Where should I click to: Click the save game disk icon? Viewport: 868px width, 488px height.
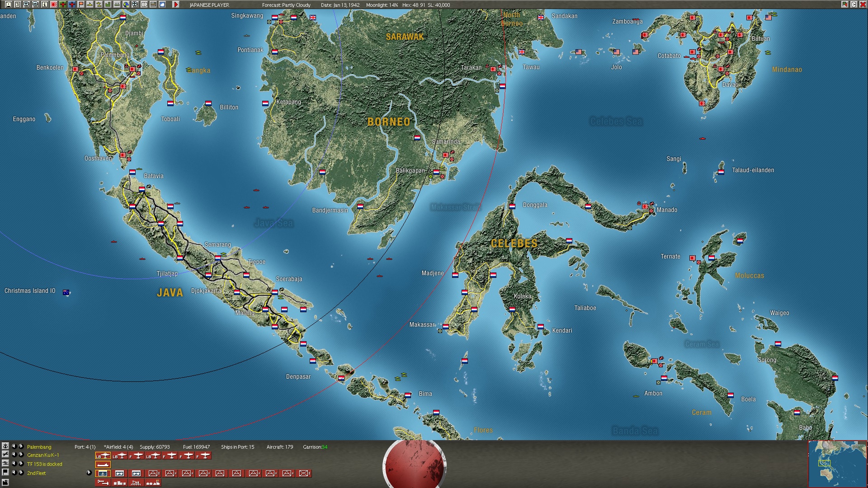click(9, 5)
